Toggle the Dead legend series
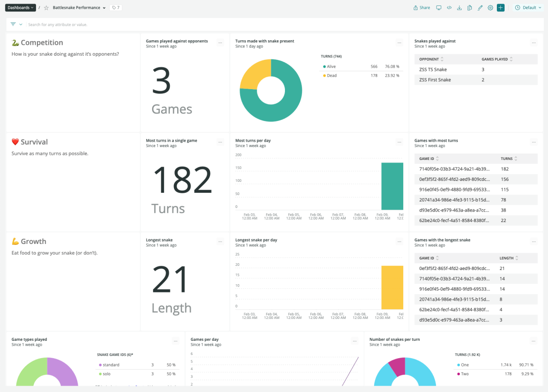Viewport: 548px width, 392px height. pos(332,76)
